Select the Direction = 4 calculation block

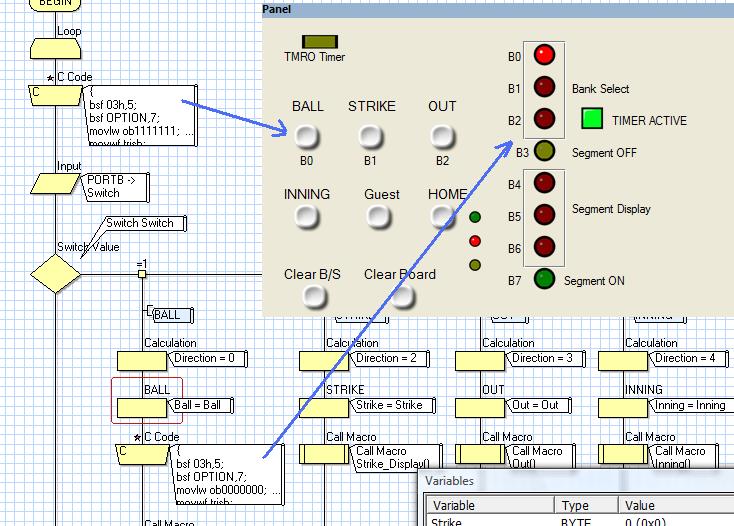pos(623,361)
